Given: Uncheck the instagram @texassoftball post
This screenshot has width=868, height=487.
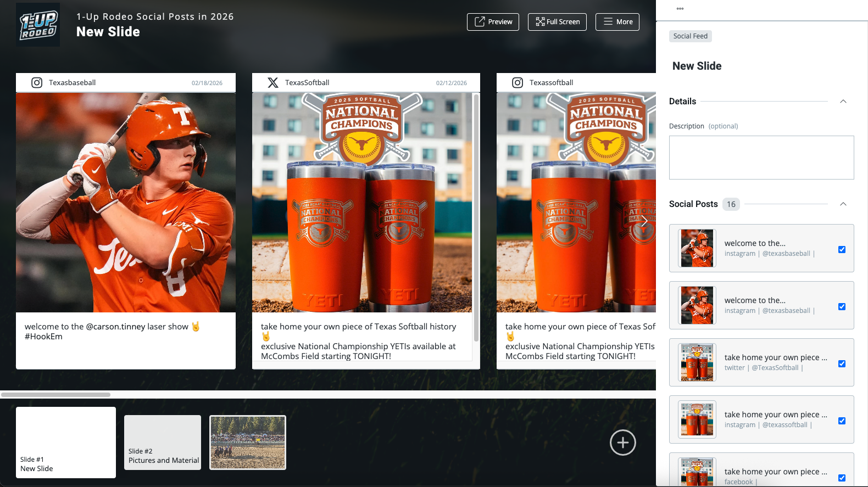Looking at the screenshot, I should pos(842,421).
